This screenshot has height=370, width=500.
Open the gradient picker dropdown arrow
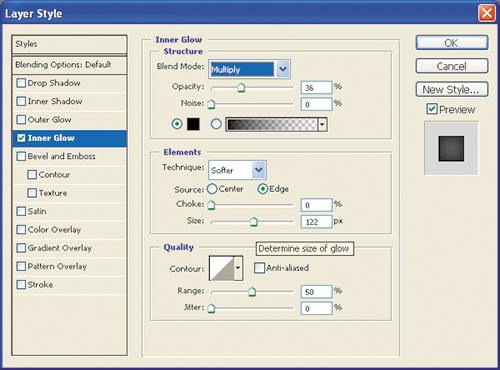click(x=322, y=124)
